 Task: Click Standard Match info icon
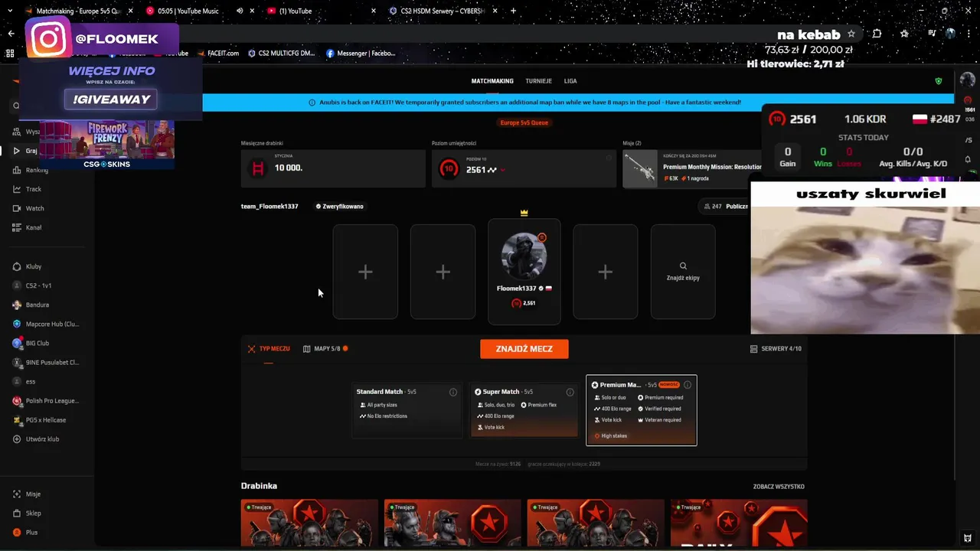click(453, 392)
